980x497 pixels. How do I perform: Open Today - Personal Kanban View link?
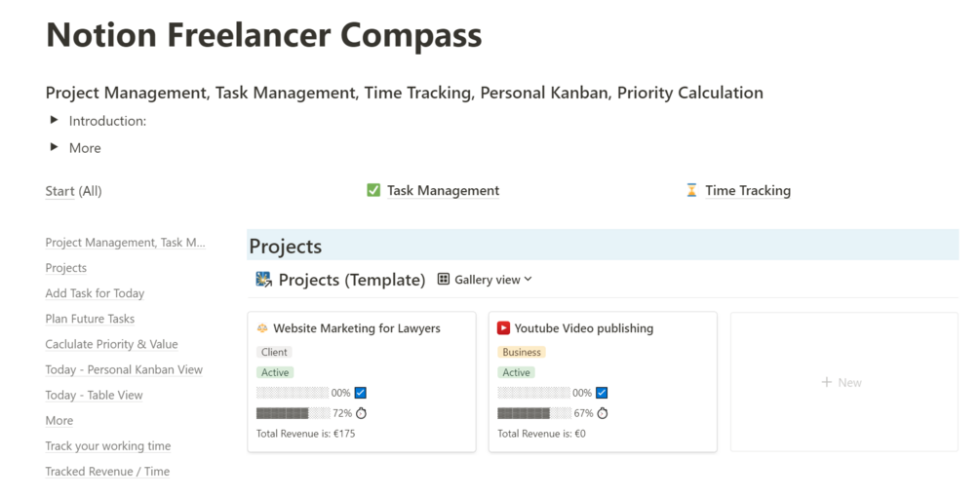click(x=124, y=369)
